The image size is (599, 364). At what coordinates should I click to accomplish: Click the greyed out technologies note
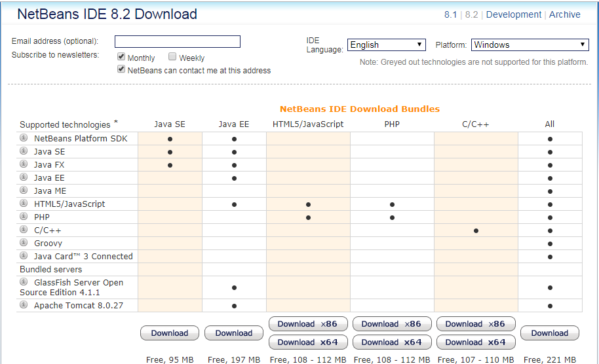[x=474, y=62]
